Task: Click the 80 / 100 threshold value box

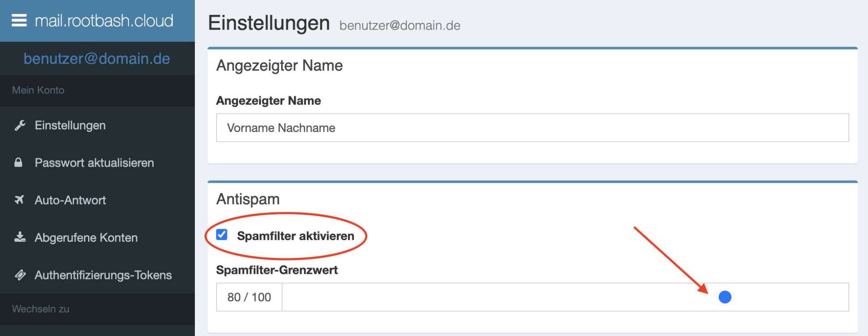Action: 249,297
